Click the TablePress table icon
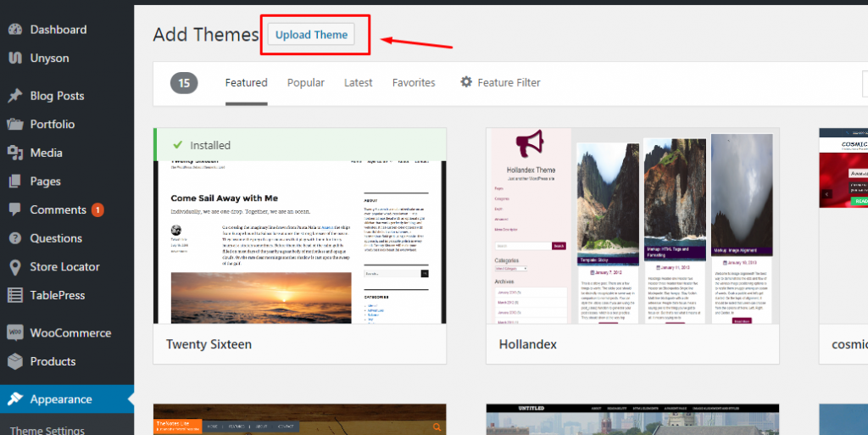The image size is (868, 435). tap(15, 295)
